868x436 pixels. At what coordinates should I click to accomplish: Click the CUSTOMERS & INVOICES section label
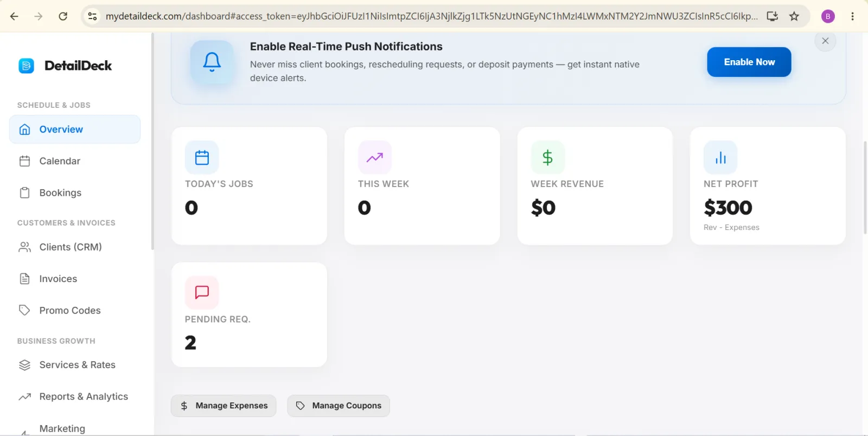tap(66, 223)
